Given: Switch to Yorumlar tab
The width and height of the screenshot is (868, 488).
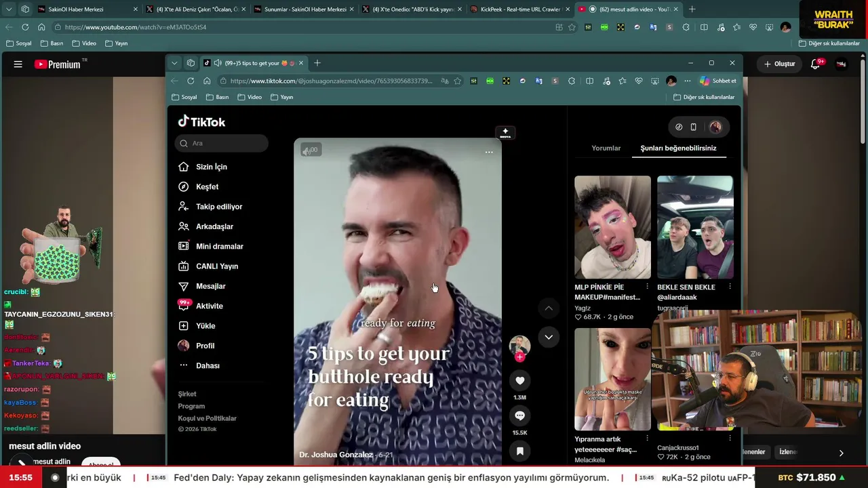Looking at the screenshot, I should pos(606,148).
